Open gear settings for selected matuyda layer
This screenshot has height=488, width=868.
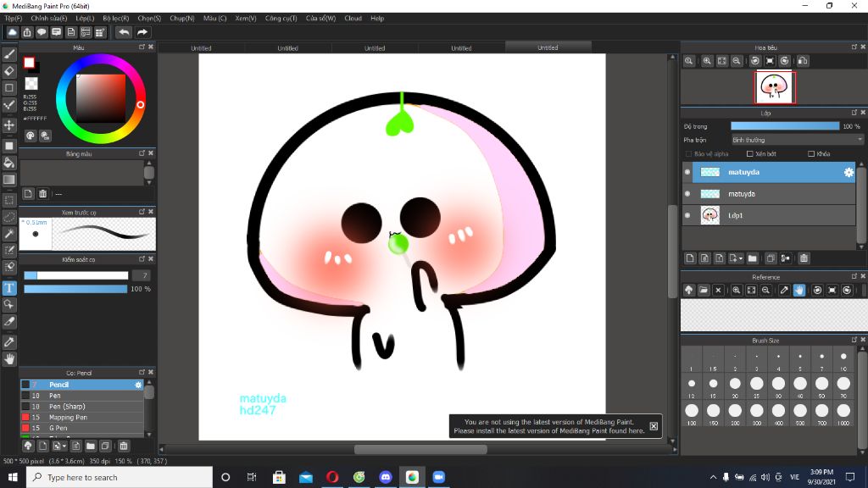click(848, 173)
